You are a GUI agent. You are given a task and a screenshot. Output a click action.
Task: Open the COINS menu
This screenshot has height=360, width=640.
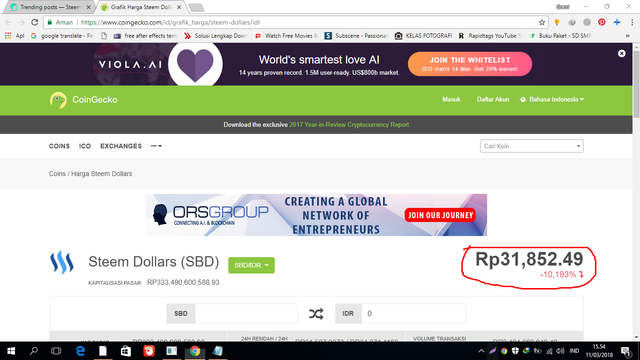[59, 146]
